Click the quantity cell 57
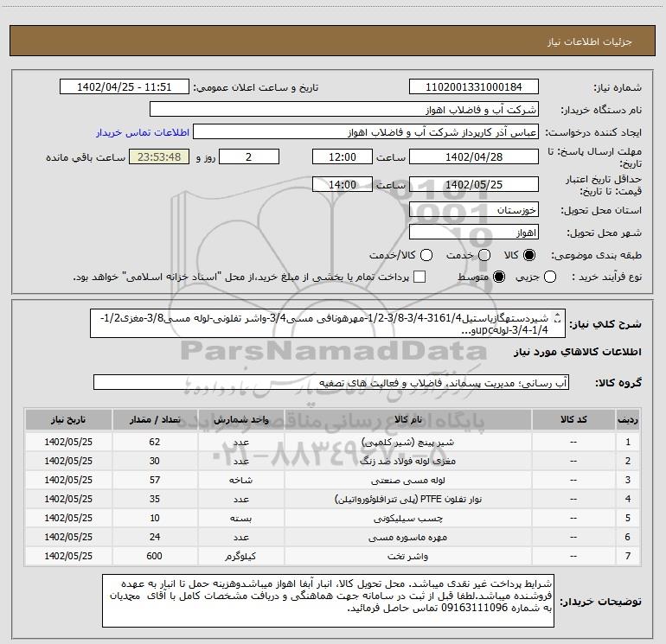 point(155,480)
